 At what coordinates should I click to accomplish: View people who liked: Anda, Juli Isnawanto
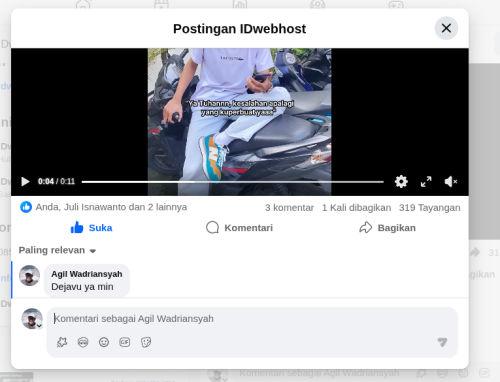point(111,207)
